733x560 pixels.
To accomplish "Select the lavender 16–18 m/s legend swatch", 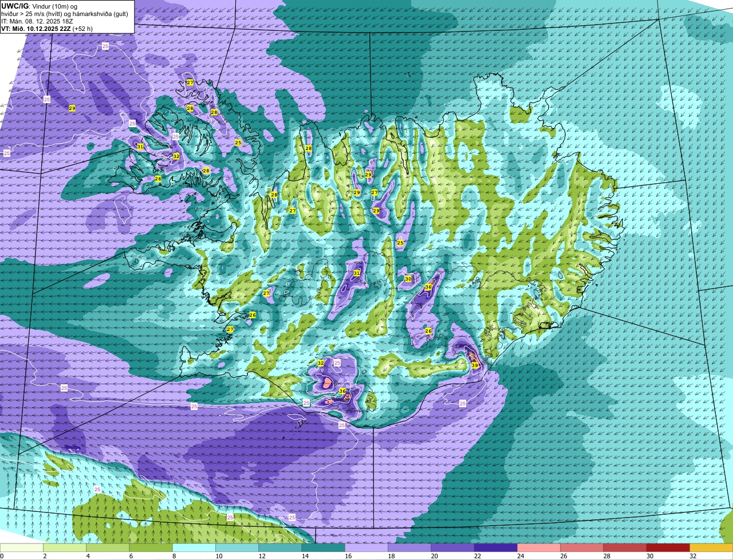I will click(366, 548).
